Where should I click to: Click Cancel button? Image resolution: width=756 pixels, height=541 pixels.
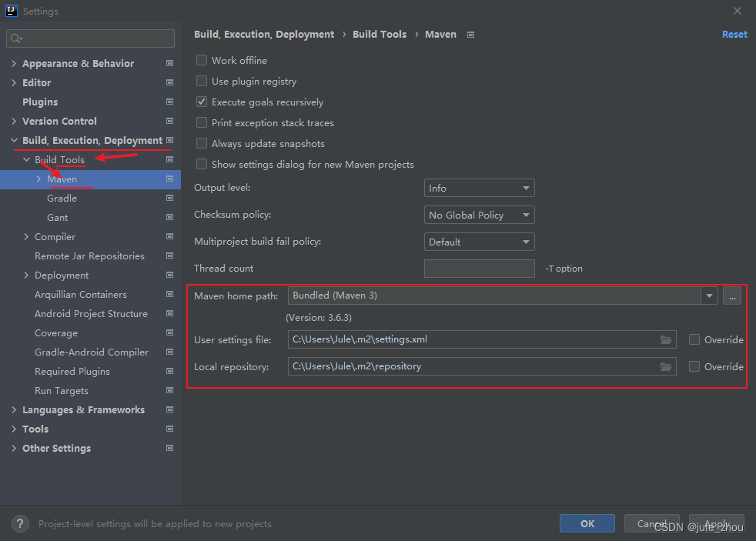point(652,523)
